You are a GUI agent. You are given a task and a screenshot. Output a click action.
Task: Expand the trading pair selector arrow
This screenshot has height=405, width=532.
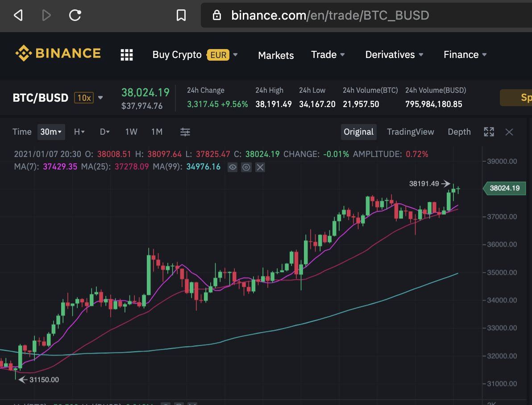100,98
